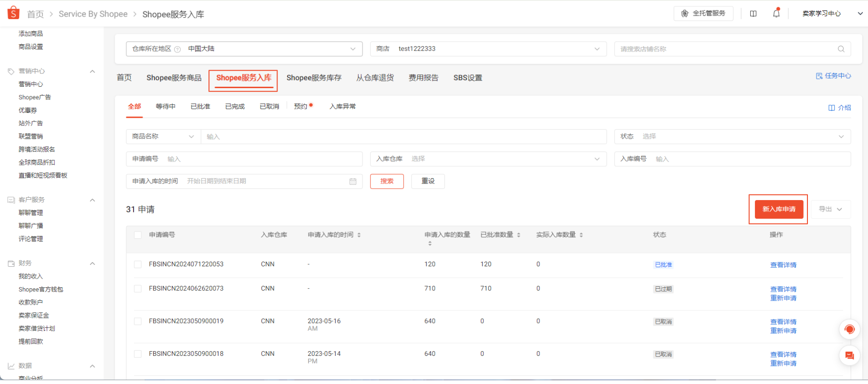Check the row FBSINCN2024071220053
The width and height of the screenshot is (868, 384).
[x=138, y=264]
